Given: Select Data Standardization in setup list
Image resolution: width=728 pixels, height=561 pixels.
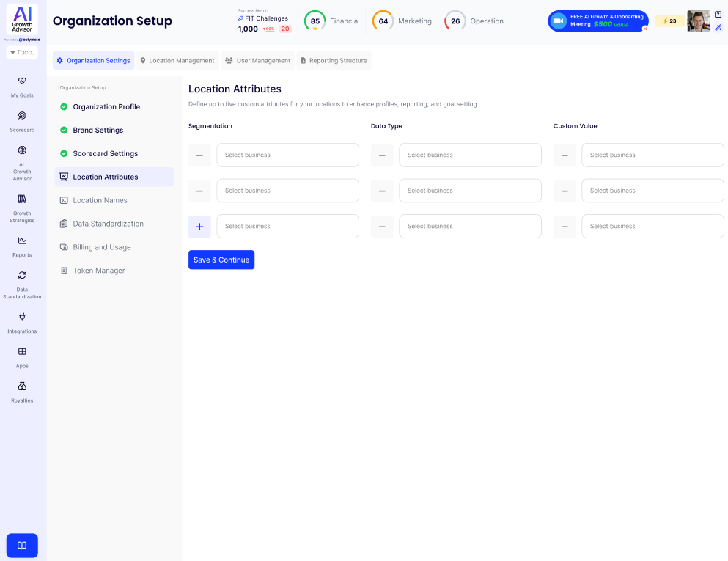Looking at the screenshot, I should pyautogui.click(x=108, y=224).
